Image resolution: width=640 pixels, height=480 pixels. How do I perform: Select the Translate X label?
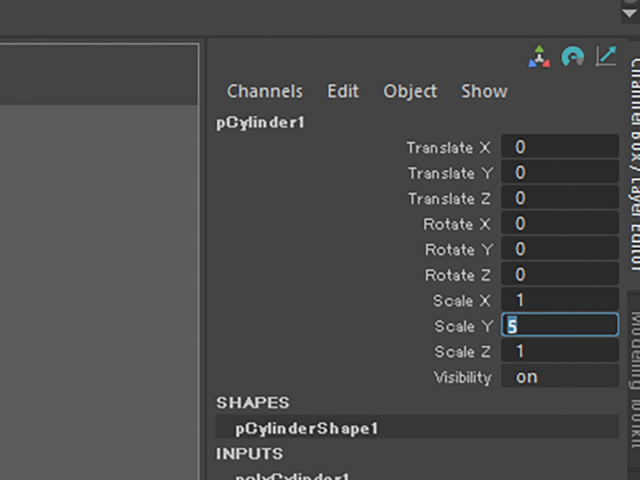(449, 147)
